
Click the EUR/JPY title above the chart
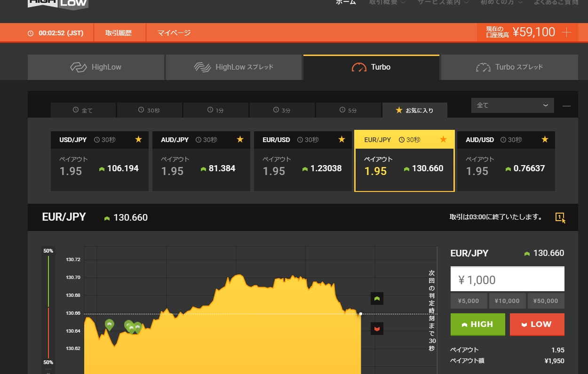[64, 217]
